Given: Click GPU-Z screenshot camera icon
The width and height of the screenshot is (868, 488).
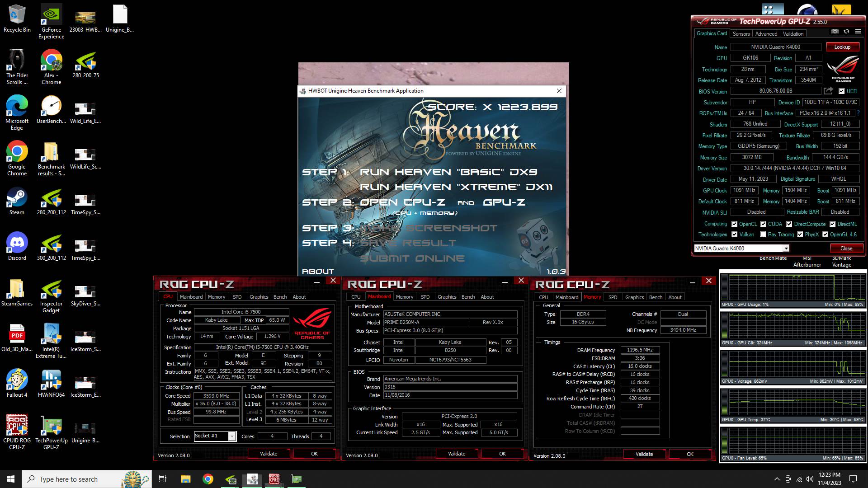Looking at the screenshot, I should point(835,31).
